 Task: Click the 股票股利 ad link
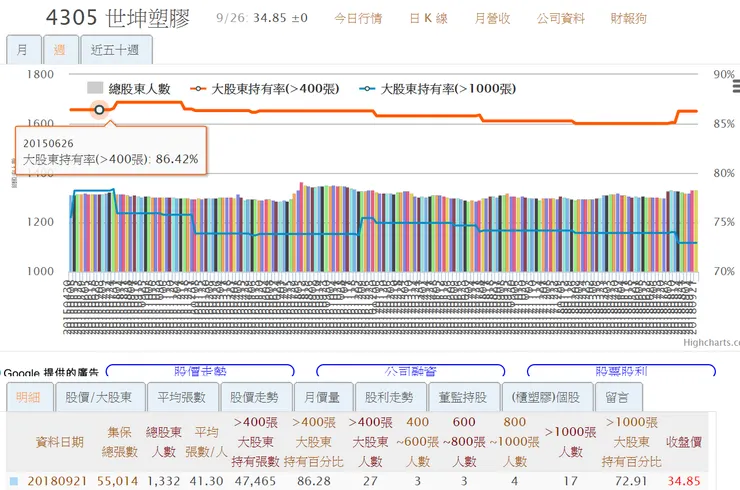pyautogui.click(x=621, y=371)
